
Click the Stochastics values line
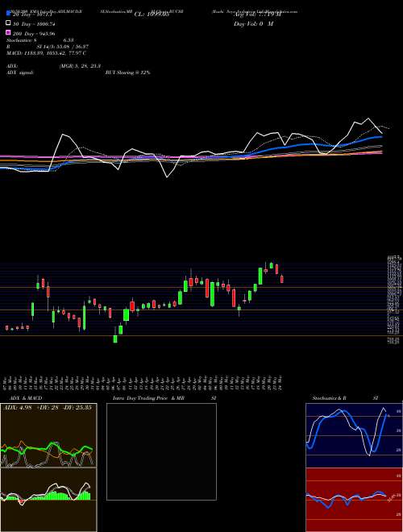coord(39,40)
